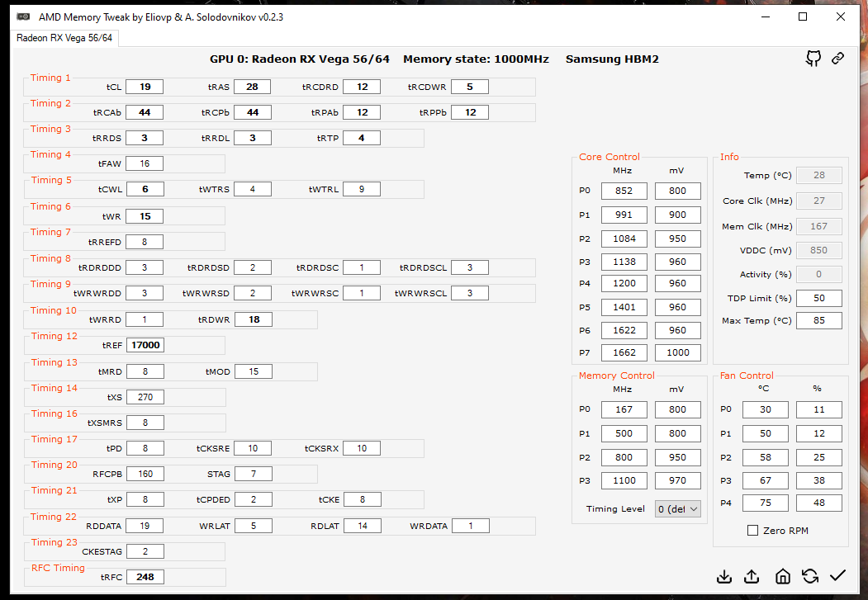Click the download/load timings icon
The height and width of the screenshot is (600, 868).
[x=724, y=576]
